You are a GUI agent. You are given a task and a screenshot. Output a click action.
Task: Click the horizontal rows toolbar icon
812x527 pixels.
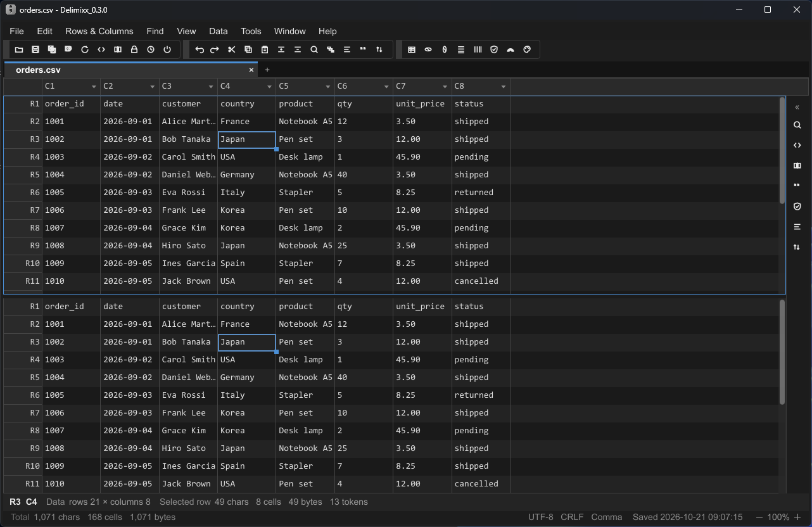pyautogui.click(x=461, y=49)
